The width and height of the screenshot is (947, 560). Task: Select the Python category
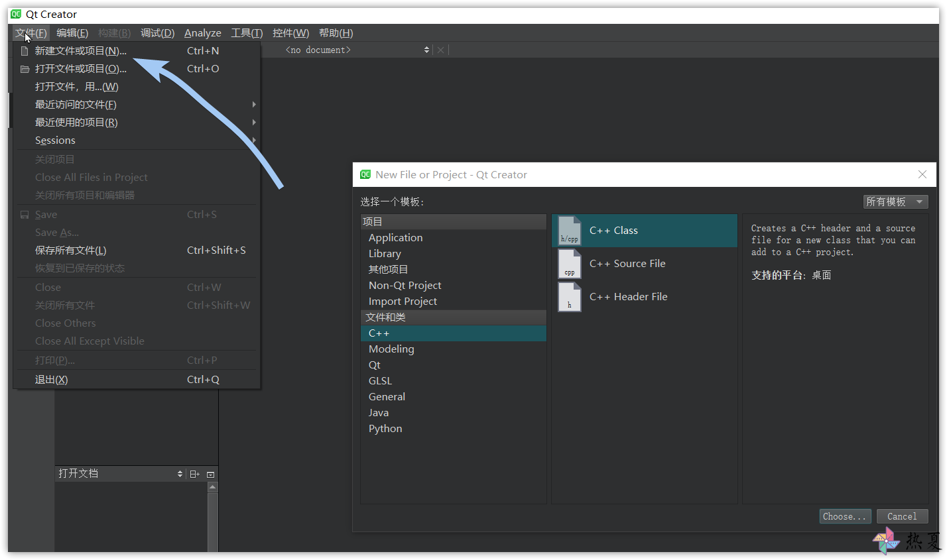pyautogui.click(x=454, y=429)
